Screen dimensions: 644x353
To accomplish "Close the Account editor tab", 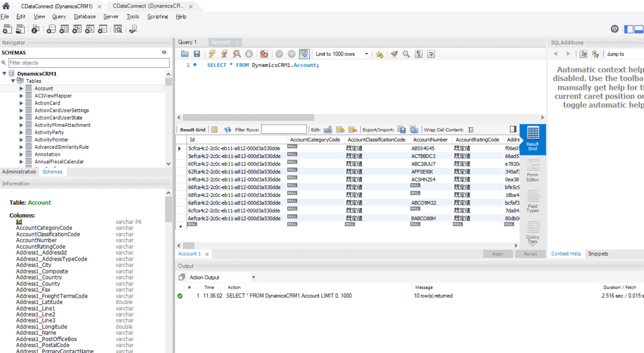I will [x=237, y=42].
